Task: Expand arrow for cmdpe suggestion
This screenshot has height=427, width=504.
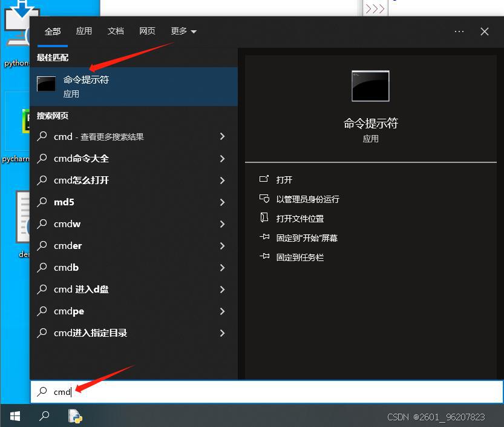Action: pos(222,311)
